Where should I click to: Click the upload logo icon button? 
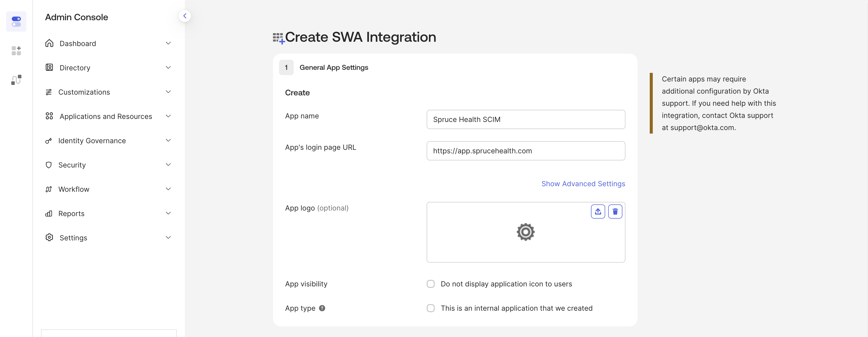click(598, 212)
